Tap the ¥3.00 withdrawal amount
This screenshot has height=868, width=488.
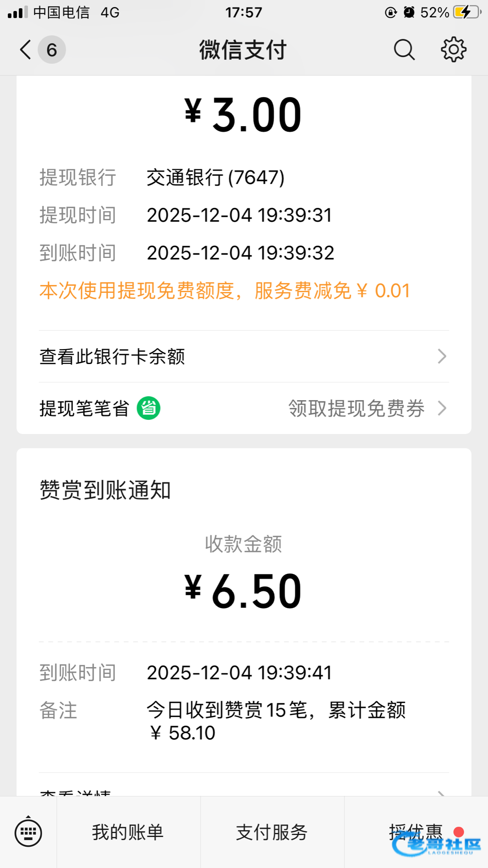click(x=243, y=115)
